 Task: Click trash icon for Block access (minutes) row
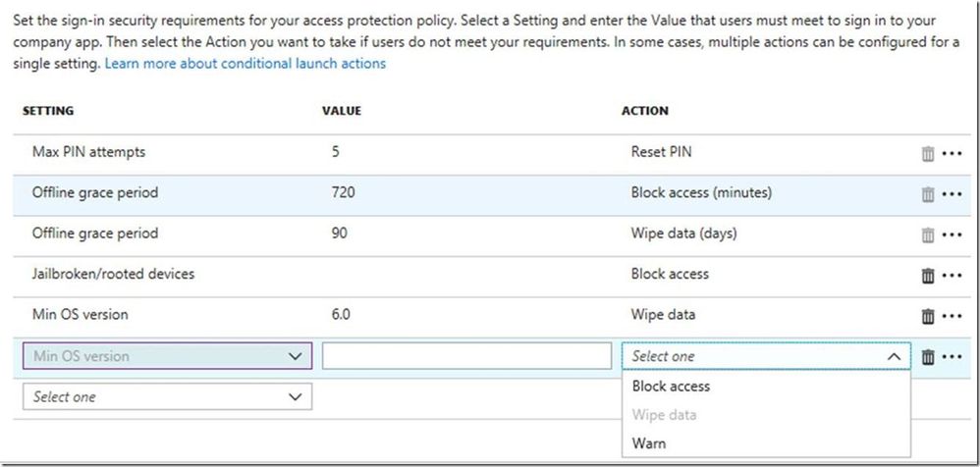coord(927,194)
